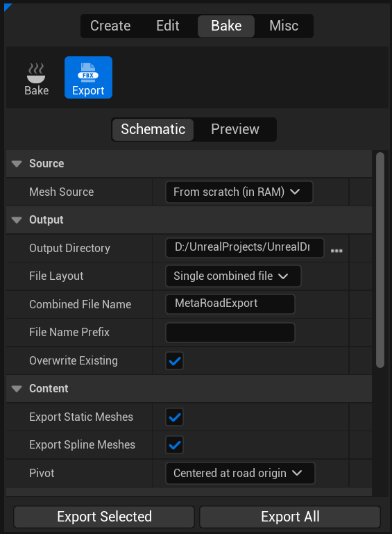392x534 pixels.
Task: Click the File Layout label
Action: pos(56,276)
